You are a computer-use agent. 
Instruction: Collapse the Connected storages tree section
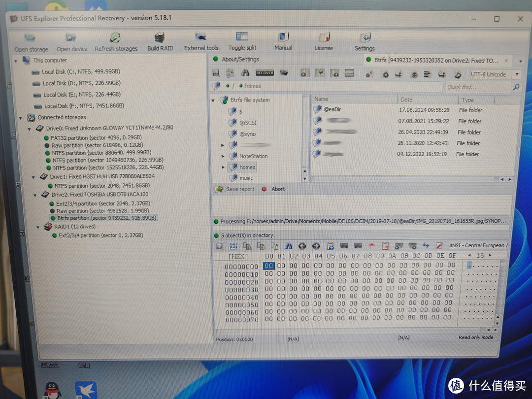click(x=21, y=118)
